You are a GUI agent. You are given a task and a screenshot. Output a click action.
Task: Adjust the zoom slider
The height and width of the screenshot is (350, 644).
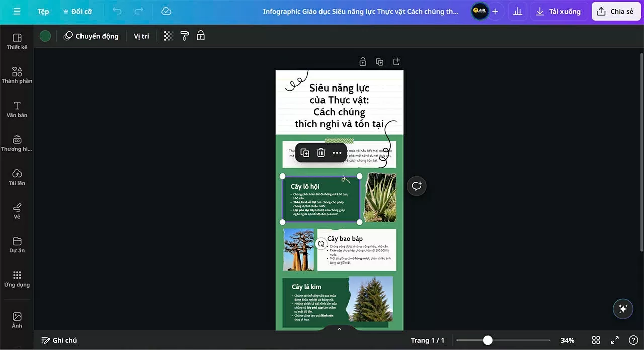coord(487,340)
